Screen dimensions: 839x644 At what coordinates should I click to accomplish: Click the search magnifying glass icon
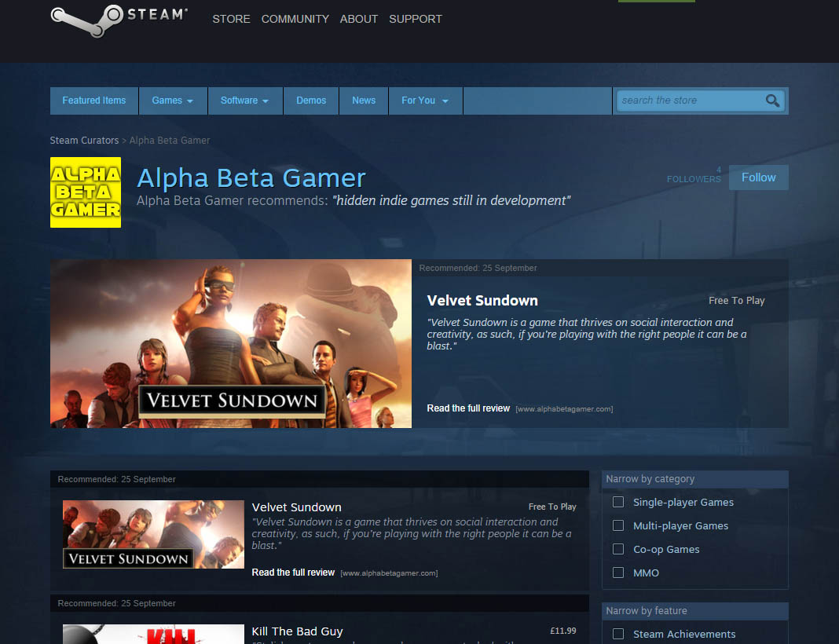pyautogui.click(x=772, y=101)
